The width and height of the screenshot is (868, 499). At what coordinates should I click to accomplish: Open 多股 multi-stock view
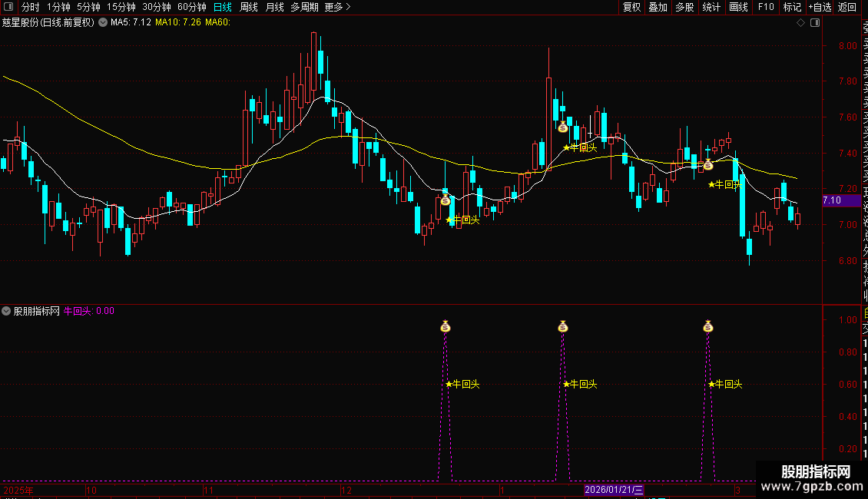684,7
